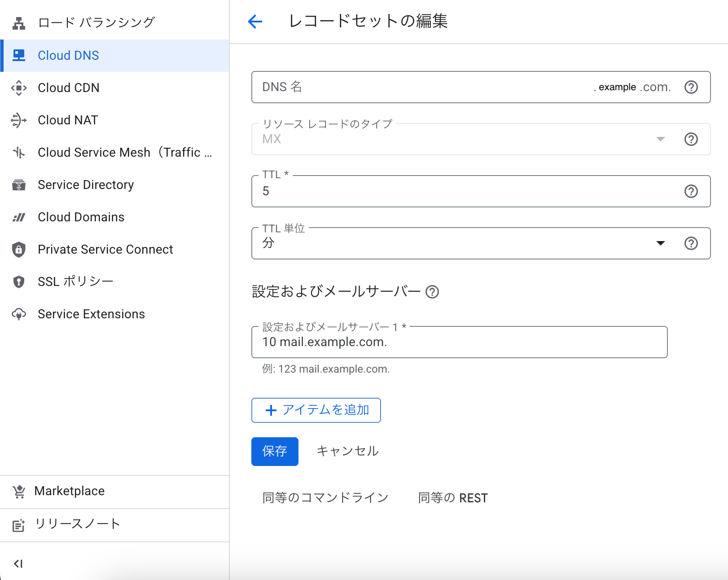
Task: Click help icon next to TTL field
Action: click(x=691, y=191)
